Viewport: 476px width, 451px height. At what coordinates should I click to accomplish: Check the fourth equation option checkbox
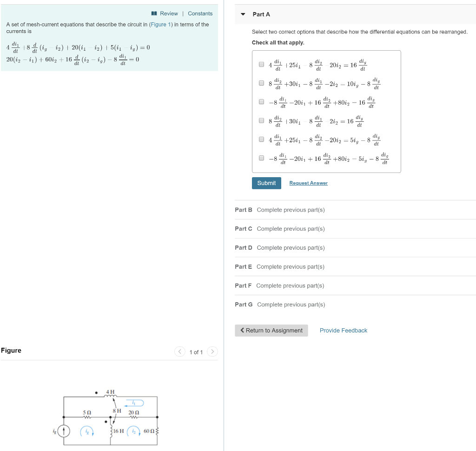pos(261,120)
